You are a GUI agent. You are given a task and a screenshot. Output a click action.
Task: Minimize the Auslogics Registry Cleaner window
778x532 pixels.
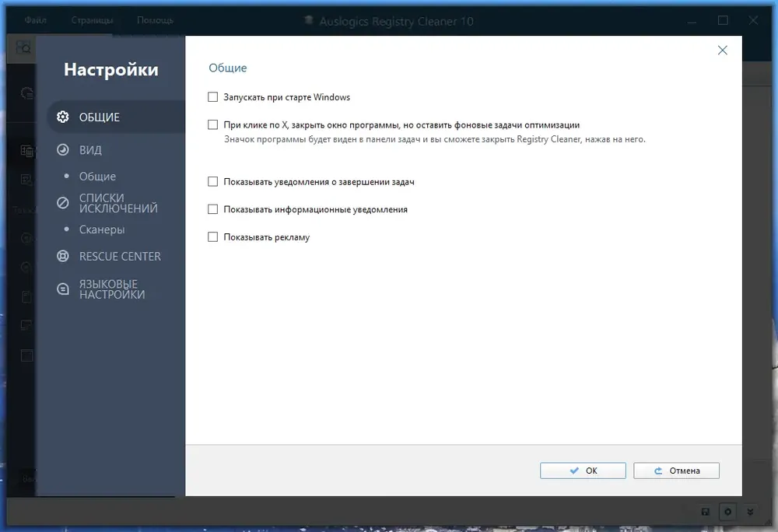tap(692, 21)
